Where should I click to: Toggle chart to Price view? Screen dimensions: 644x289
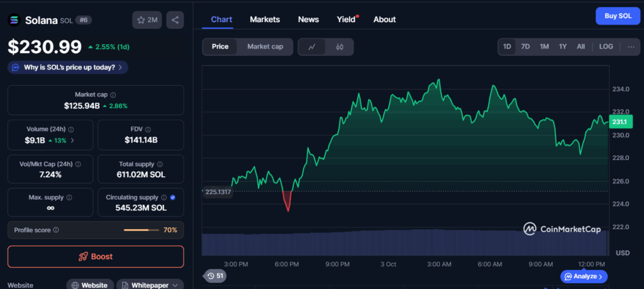tap(220, 47)
